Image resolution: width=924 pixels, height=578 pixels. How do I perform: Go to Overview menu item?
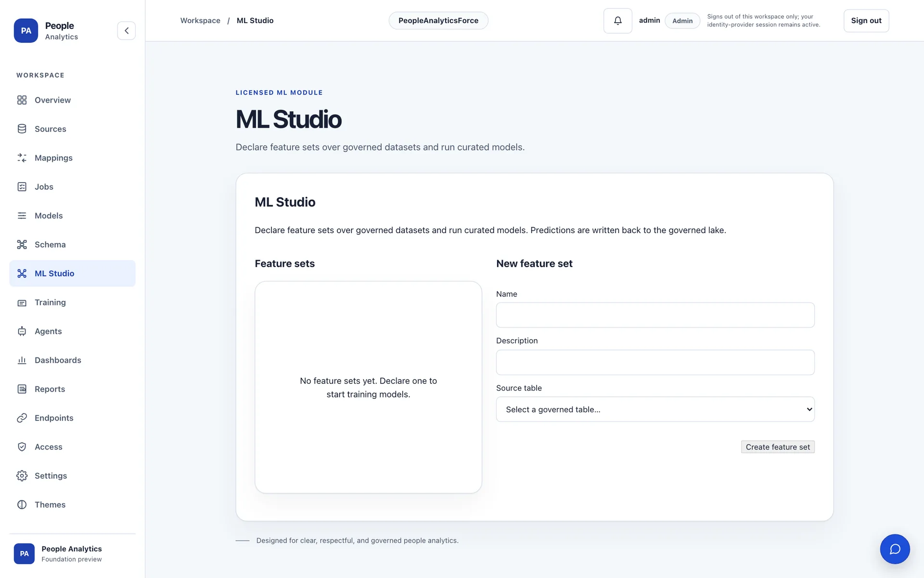pyautogui.click(x=72, y=100)
